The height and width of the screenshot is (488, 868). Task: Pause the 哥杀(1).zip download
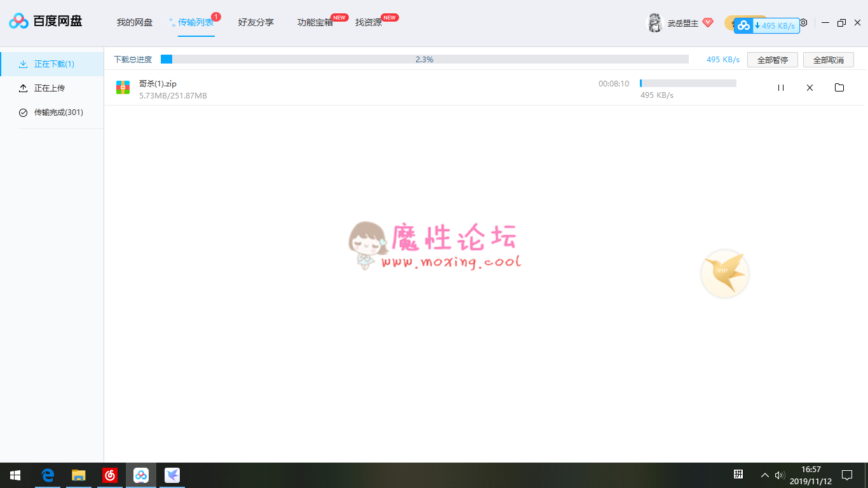pos(781,88)
